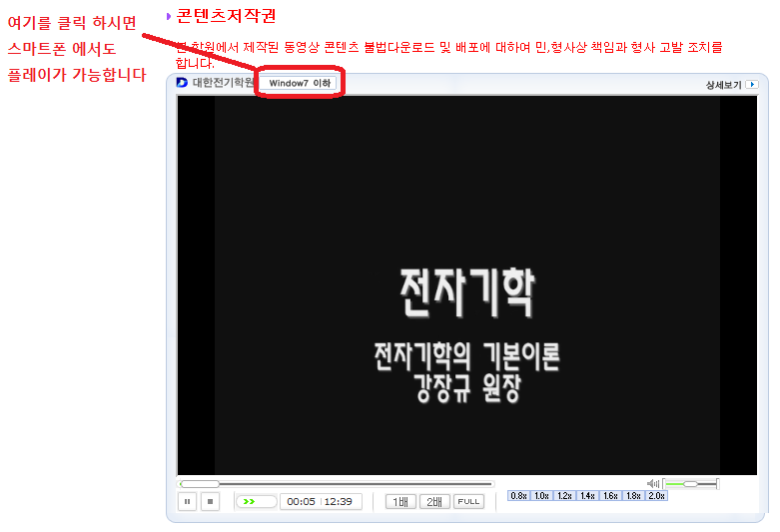Set playback to 1배 speed
The height and width of the screenshot is (532, 780).
[400, 502]
